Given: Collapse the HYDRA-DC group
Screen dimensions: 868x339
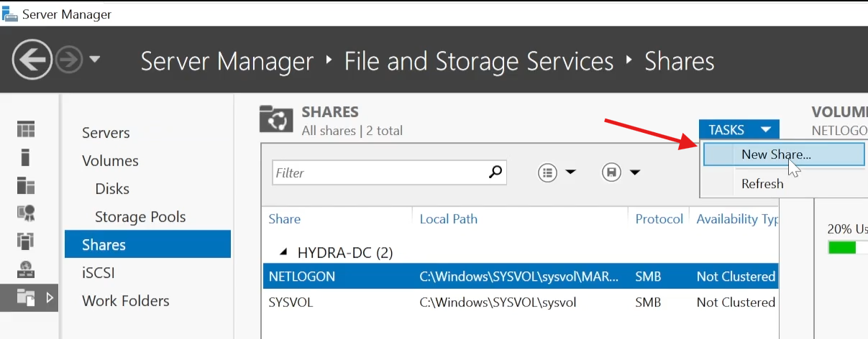Looking at the screenshot, I should (x=283, y=253).
